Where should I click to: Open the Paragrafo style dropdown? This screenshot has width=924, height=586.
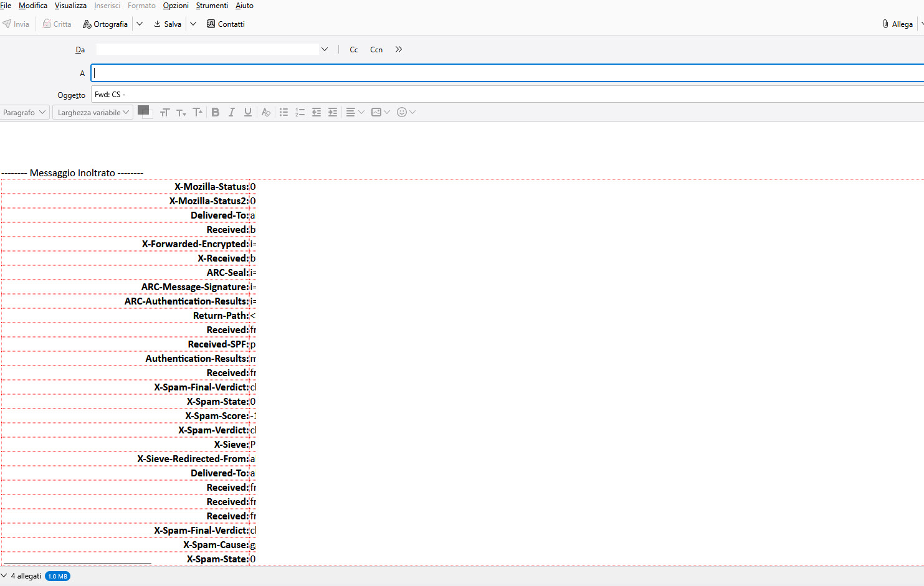tap(24, 113)
